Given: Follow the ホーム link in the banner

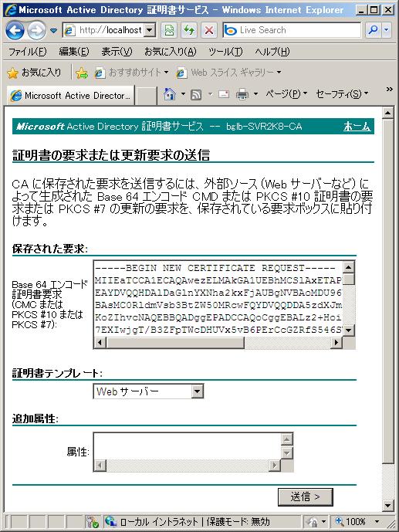Looking at the screenshot, I should pyautogui.click(x=357, y=127).
